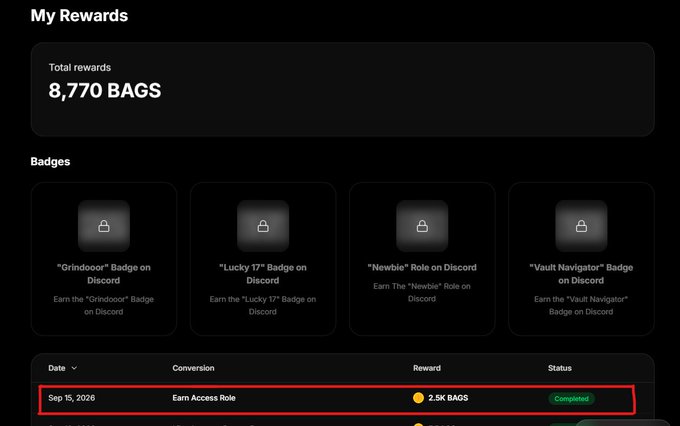Click Earn the "Lucky 17" Badge description

[x=263, y=305]
